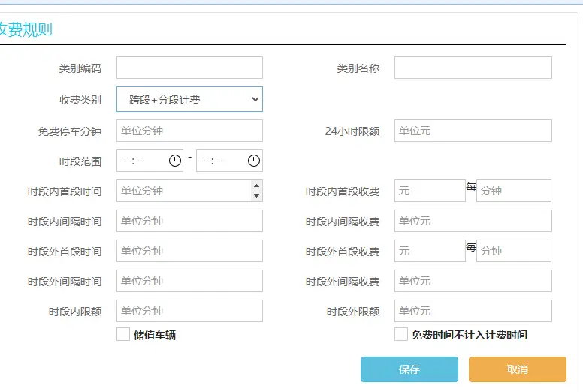Click the 时段内首段收费 元 amount field
Viewport: 583px width, 392px height.
tap(429, 191)
